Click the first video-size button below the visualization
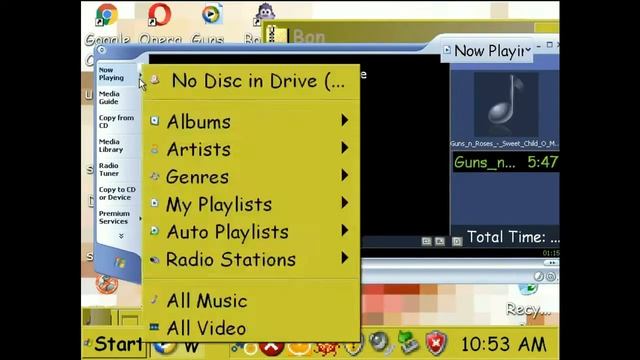The width and height of the screenshot is (640, 360). click(427, 241)
